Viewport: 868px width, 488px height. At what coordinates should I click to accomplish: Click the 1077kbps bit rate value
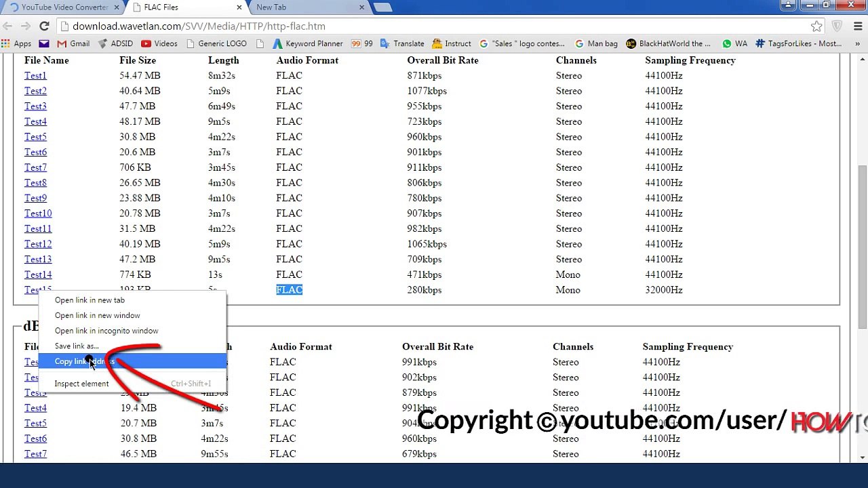click(427, 91)
